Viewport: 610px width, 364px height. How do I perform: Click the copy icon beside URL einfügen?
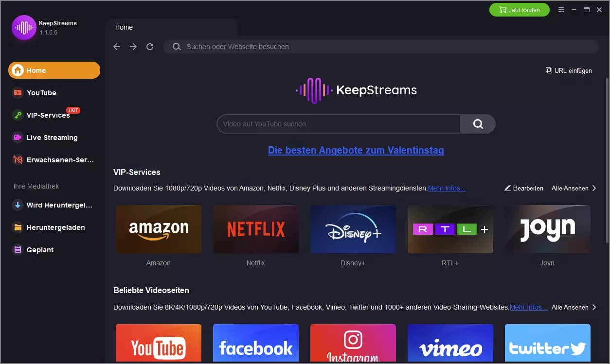(x=549, y=70)
